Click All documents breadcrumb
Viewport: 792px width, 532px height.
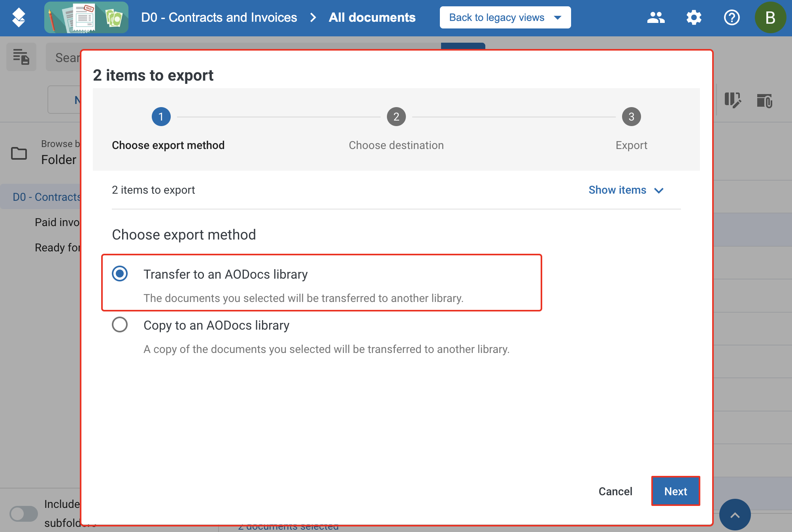pyautogui.click(x=372, y=17)
